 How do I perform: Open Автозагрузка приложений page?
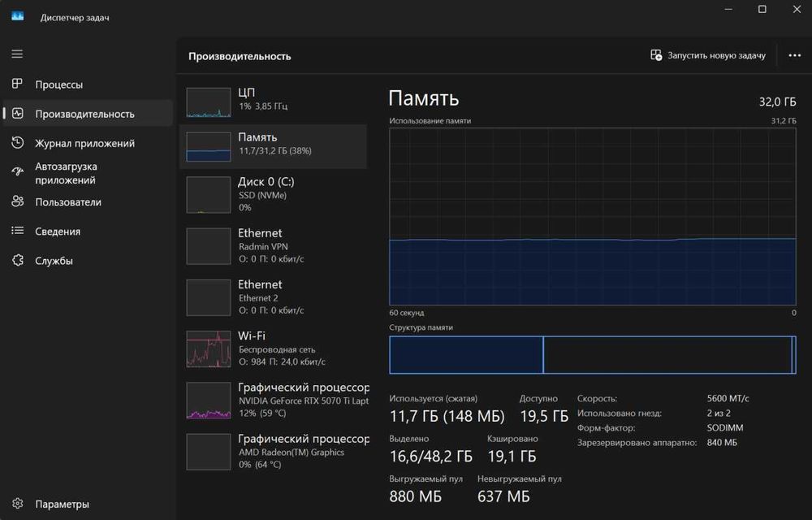(x=88, y=173)
